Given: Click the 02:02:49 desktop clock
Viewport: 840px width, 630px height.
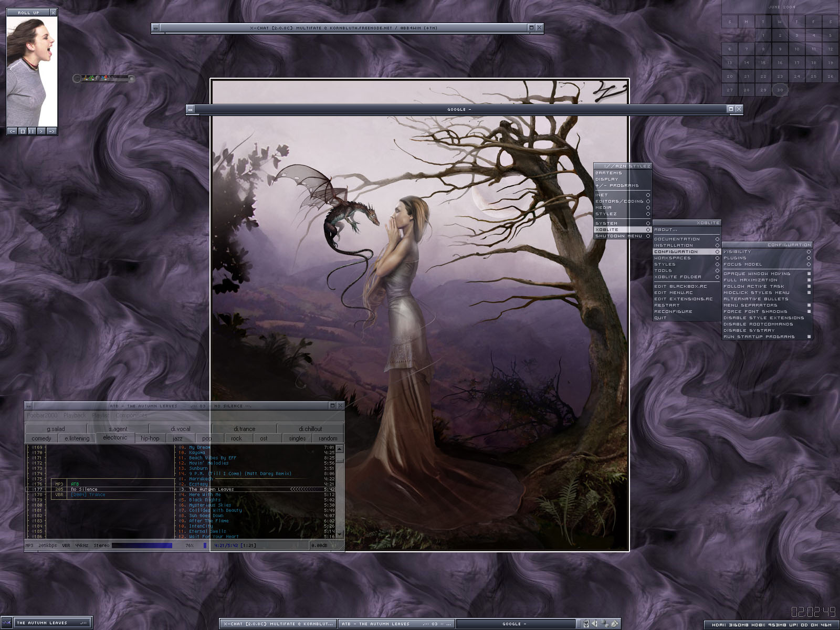Looking at the screenshot, I should 813,612.
